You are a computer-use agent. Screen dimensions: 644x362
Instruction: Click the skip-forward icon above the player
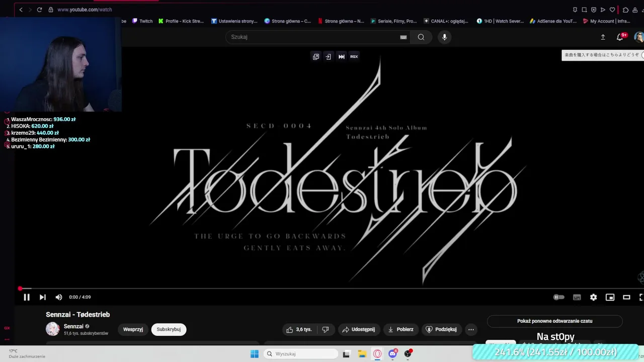[342, 56]
